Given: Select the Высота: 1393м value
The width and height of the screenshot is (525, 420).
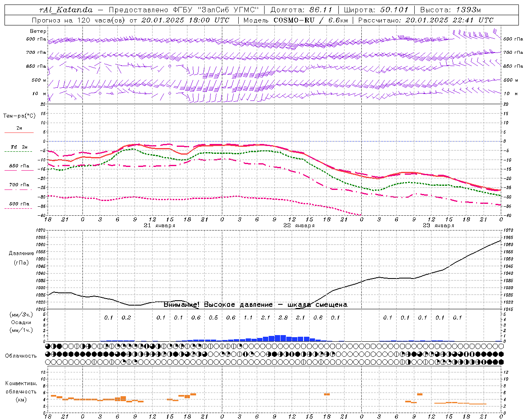Looking at the screenshot, I should [450, 10].
